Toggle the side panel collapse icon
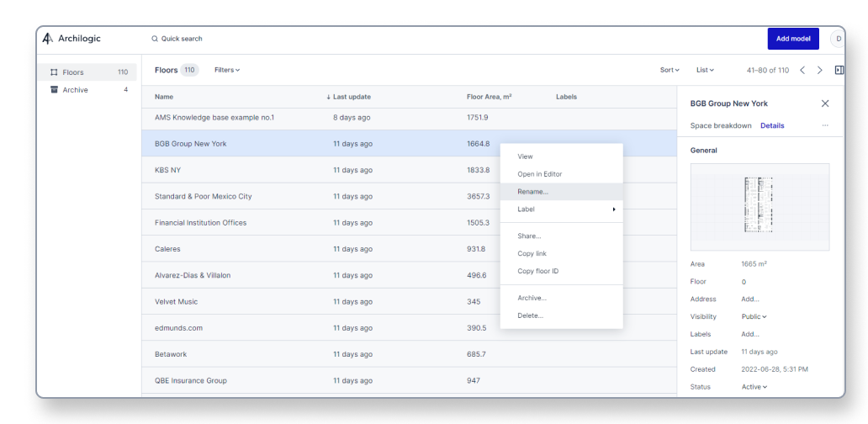 tap(839, 71)
